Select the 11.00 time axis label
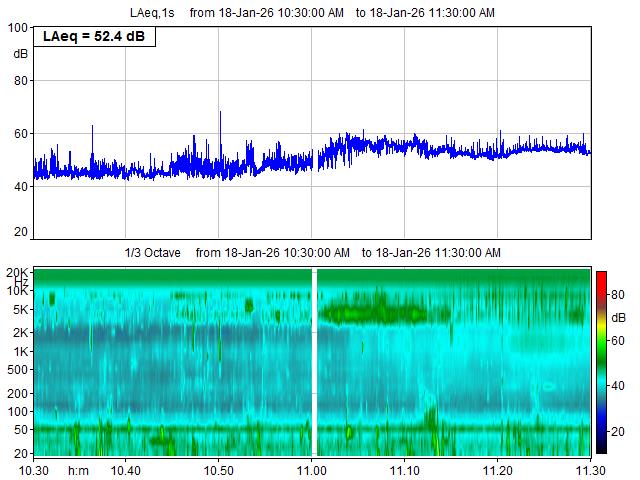Image resolution: width=640 pixels, height=480 pixels. point(312,469)
